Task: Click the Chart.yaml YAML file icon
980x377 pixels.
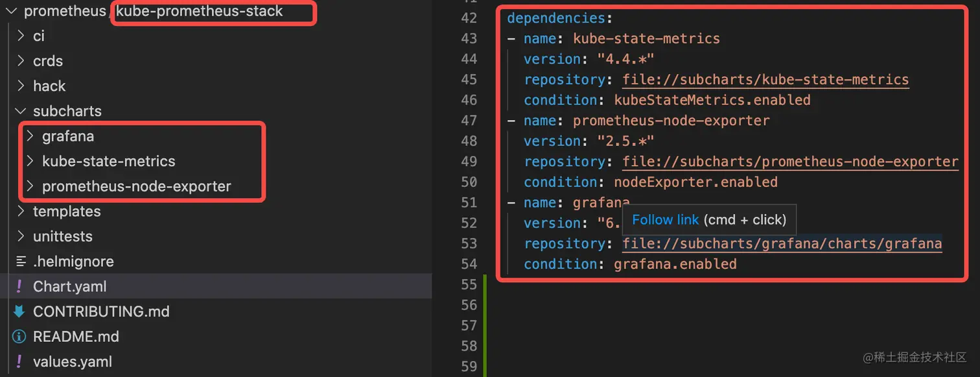Action: coord(19,286)
